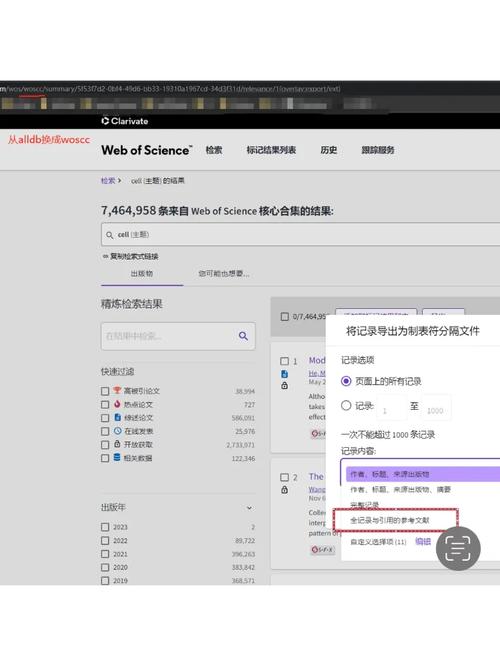This screenshot has width=500, height=666.
Task: Tick the 2020 publication year checkbox
Action: pos(105,567)
